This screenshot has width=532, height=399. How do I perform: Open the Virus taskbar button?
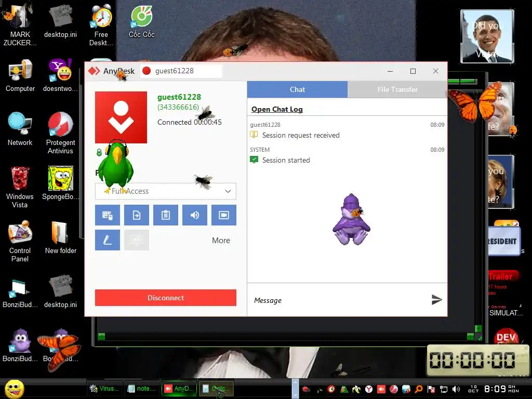point(104,389)
